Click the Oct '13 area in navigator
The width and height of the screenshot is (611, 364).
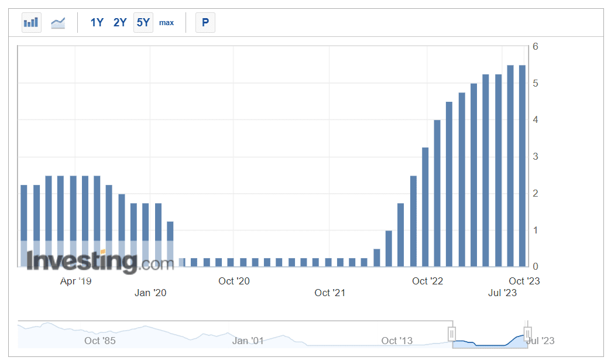[397, 341]
